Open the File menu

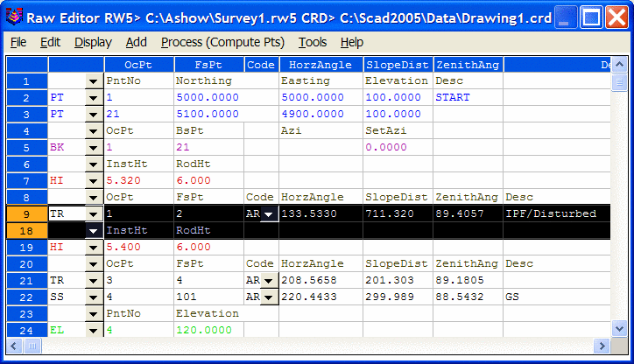(x=18, y=42)
